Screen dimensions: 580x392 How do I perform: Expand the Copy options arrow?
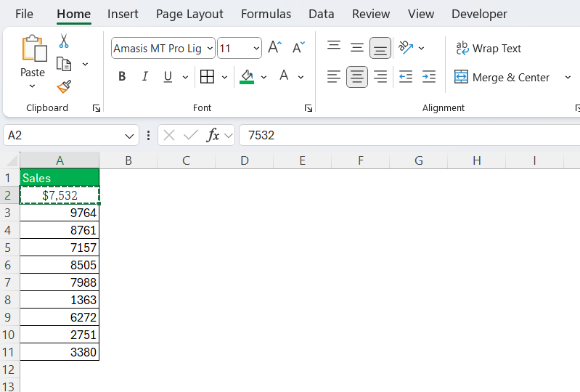point(85,65)
